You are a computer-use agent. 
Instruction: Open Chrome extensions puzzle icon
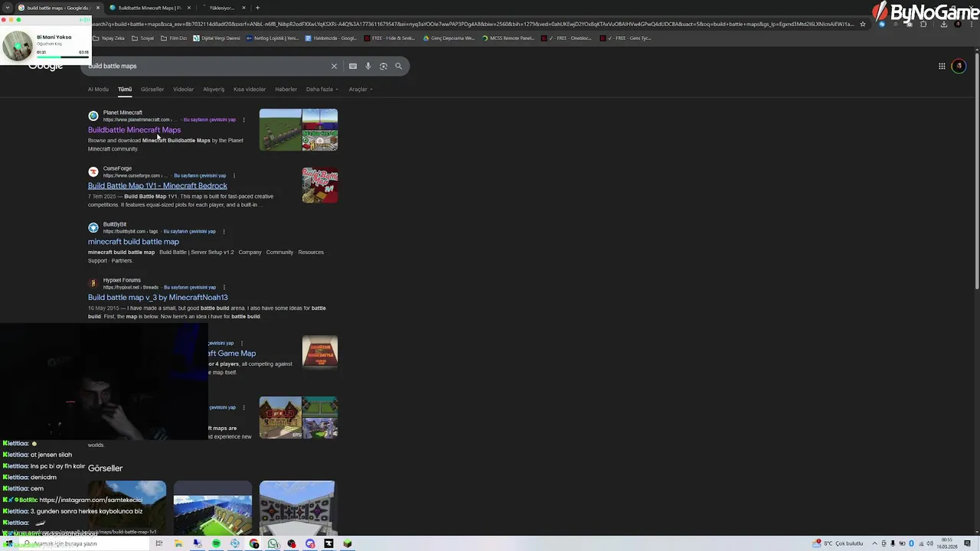coord(923,24)
